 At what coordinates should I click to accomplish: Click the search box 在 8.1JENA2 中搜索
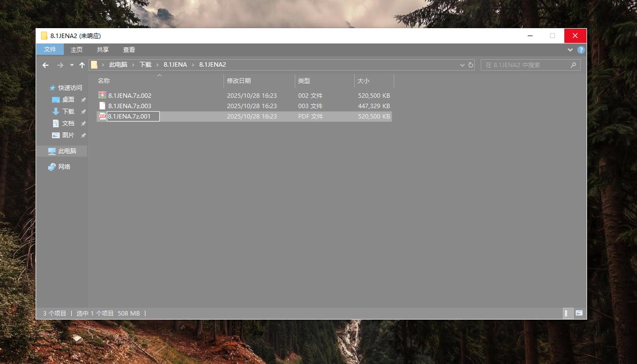pyautogui.click(x=524, y=65)
